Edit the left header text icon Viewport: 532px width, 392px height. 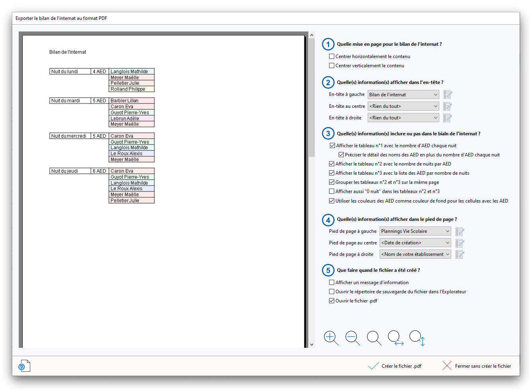448,95
